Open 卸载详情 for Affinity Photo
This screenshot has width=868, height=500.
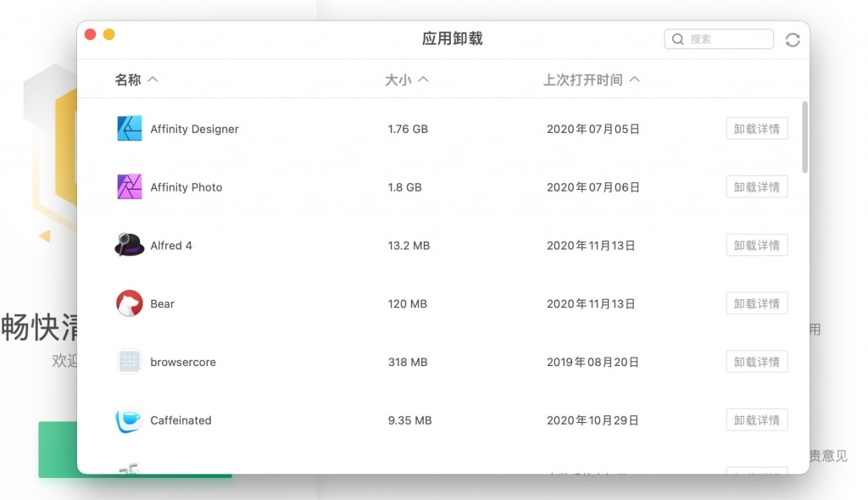tap(757, 186)
